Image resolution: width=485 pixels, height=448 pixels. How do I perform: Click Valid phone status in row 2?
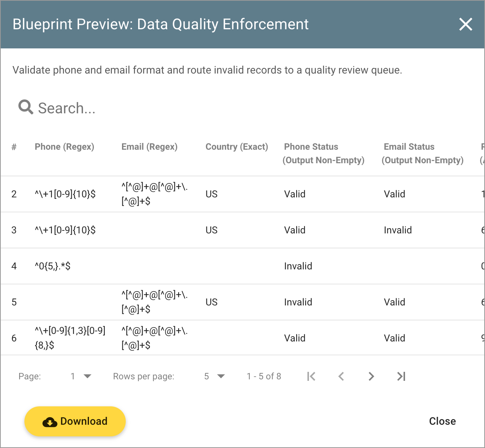coord(295,194)
